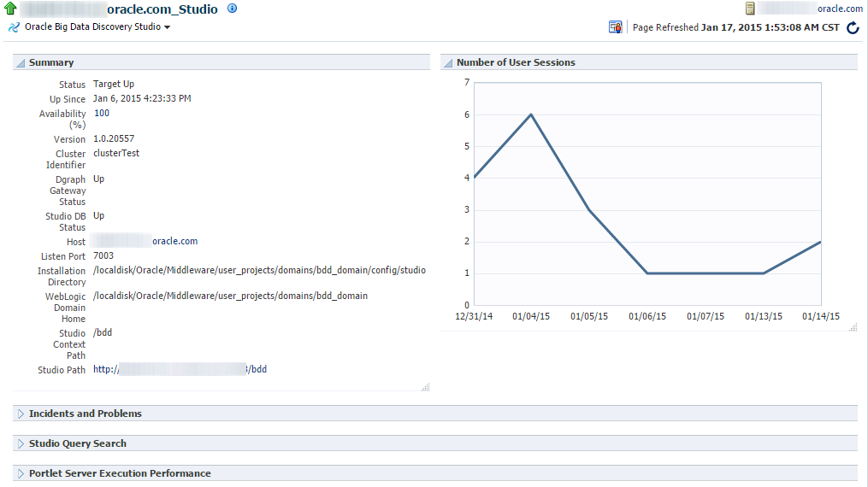Screen dimensions: 868x487
Task: Click the 01/14/15 axis label
Action: 821,316
